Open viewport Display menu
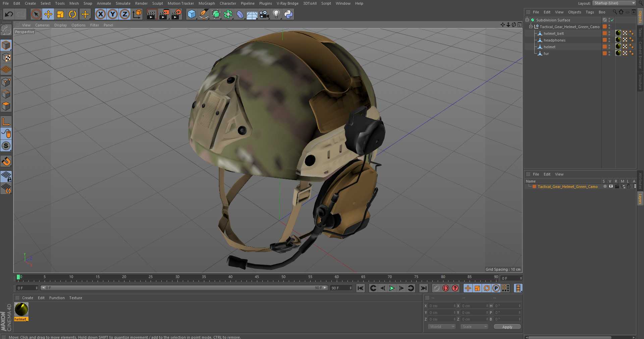 click(x=60, y=25)
